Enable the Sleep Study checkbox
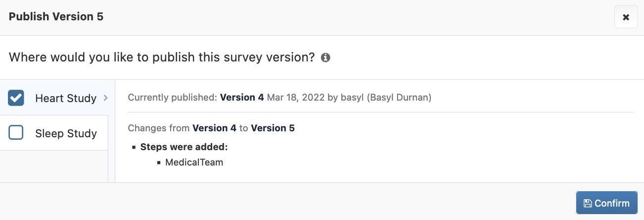The height and width of the screenshot is (220, 644). (16, 133)
